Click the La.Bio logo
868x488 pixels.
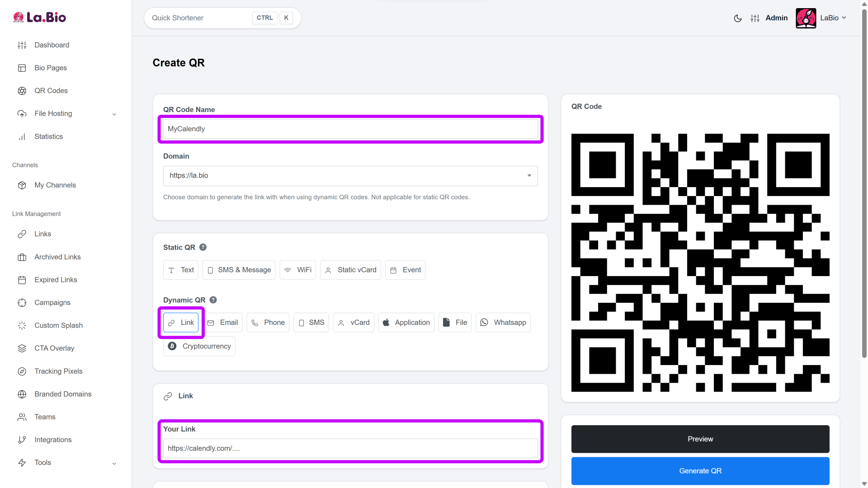tap(39, 17)
